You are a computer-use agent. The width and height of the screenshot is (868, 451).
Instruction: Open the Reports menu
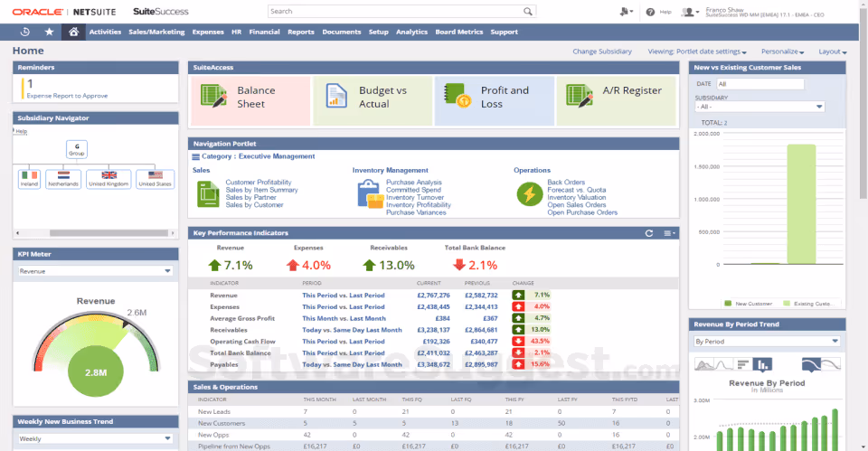300,33
